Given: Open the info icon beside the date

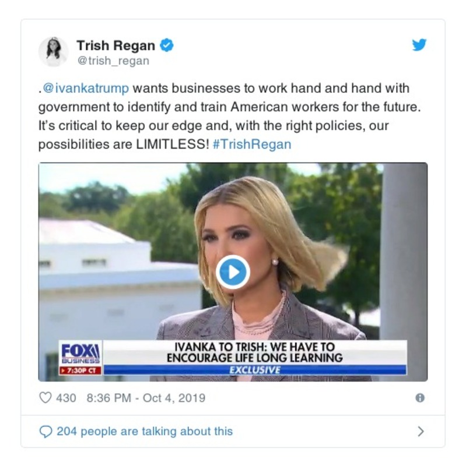Looking at the screenshot, I should click(420, 398).
